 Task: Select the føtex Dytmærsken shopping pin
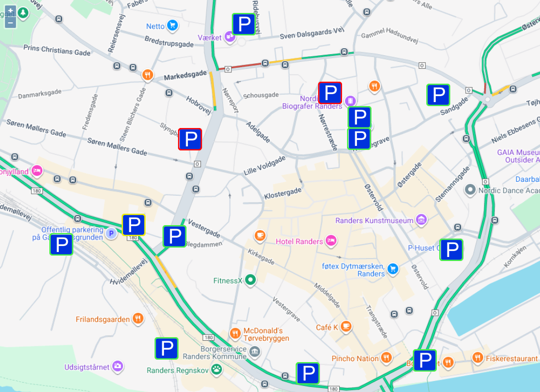coord(392,269)
